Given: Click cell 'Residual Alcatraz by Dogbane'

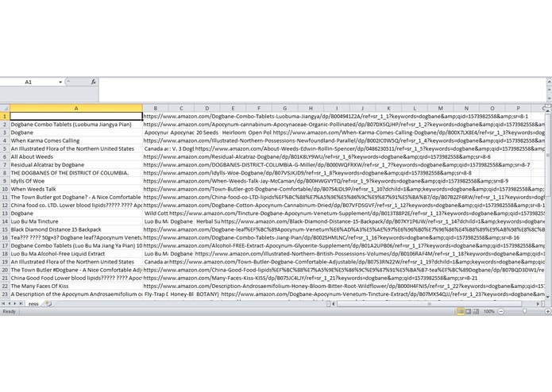Looking at the screenshot, I should point(76,165).
